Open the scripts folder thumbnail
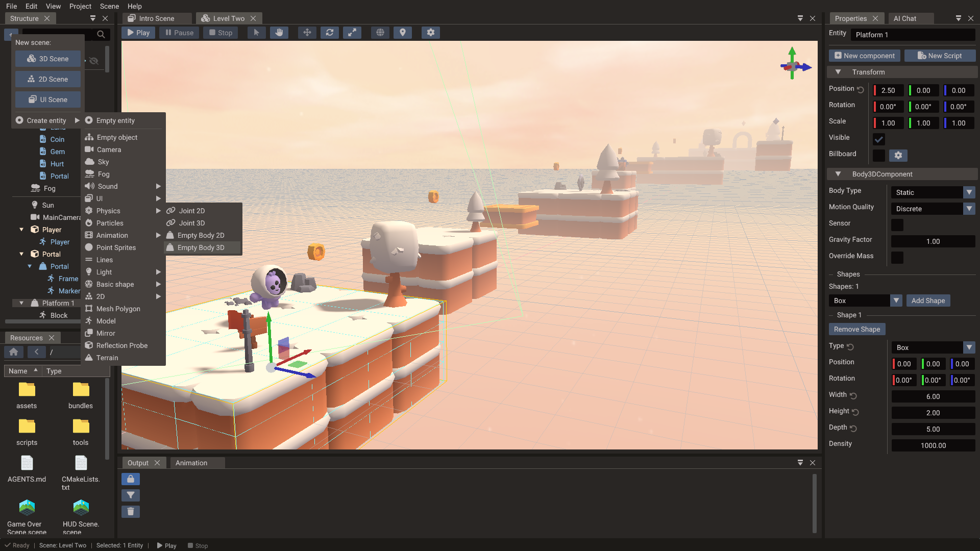Image resolution: width=980 pixels, height=551 pixels. point(27,426)
